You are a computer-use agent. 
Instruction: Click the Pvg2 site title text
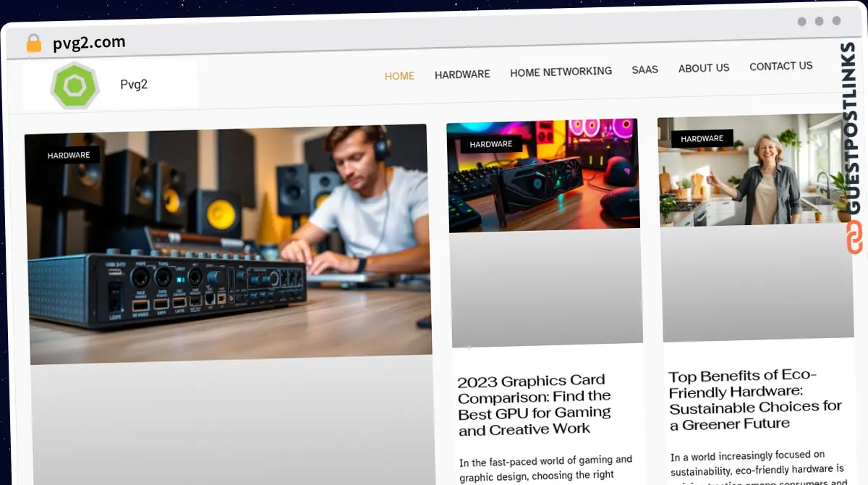[x=134, y=85]
